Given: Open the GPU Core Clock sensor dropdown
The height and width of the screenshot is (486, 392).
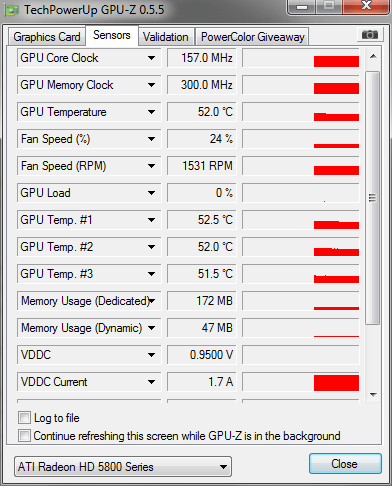Looking at the screenshot, I should click(151, 58).
